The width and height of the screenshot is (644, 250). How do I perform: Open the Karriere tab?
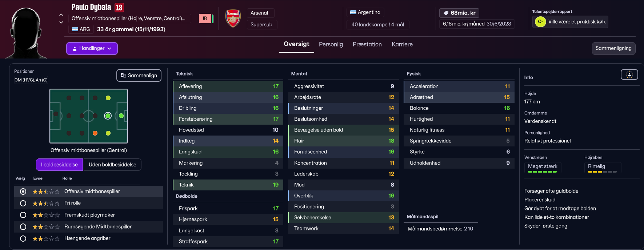coord(402,44)
